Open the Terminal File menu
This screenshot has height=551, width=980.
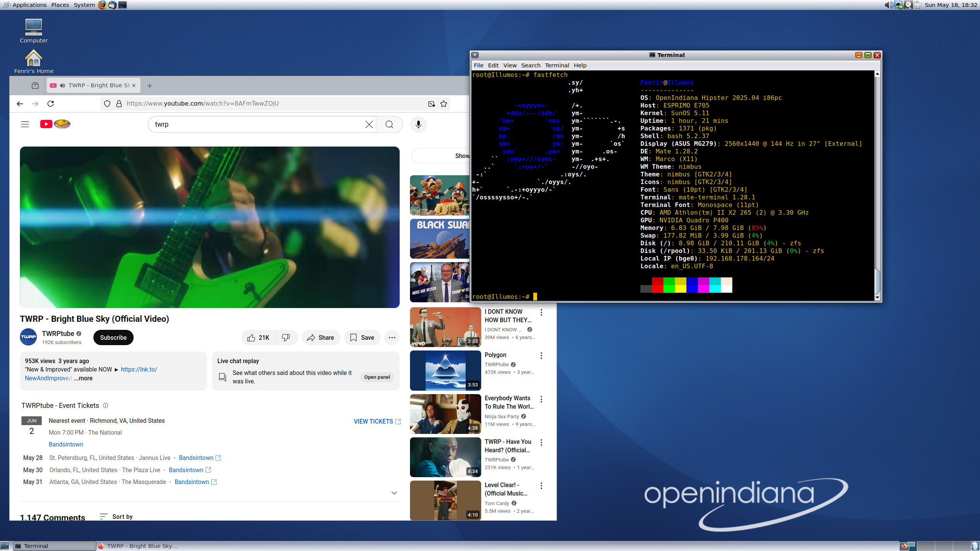[x=479, y=65]
